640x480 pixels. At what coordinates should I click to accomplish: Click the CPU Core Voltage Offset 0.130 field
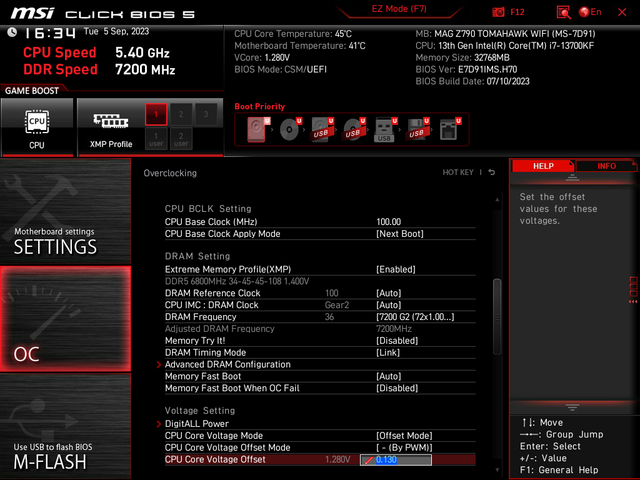396,460
